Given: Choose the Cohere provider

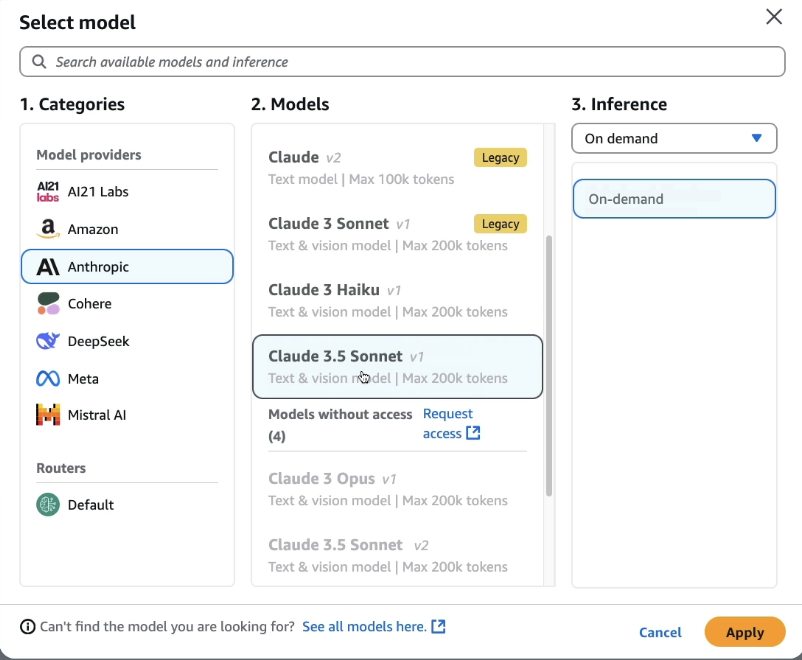Looking at the screenshot, I should (127, 304).
